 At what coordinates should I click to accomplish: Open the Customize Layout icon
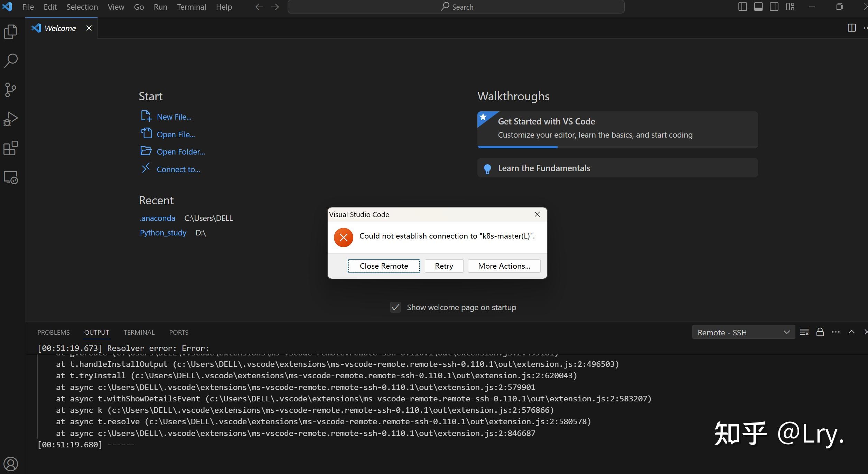coord(790,7)
